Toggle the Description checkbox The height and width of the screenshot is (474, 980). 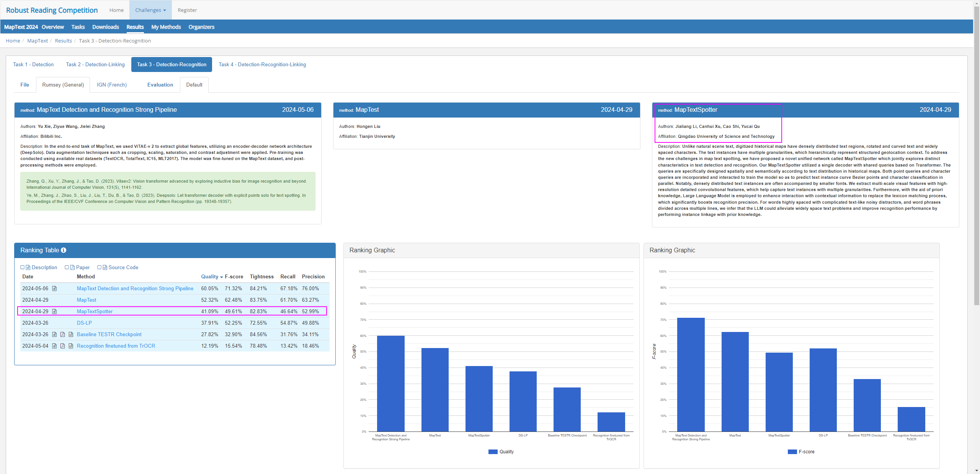(x=22, y=268)
